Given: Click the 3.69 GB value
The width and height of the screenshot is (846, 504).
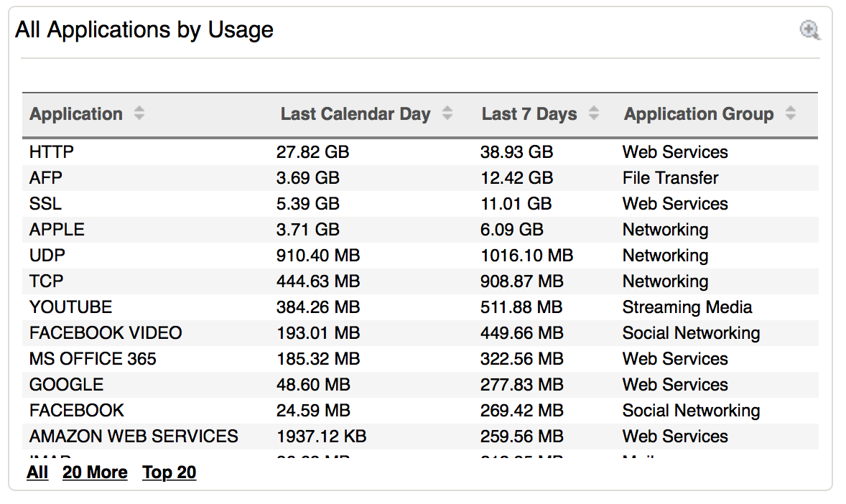Looking at the screenshot, I should point(308,178).
